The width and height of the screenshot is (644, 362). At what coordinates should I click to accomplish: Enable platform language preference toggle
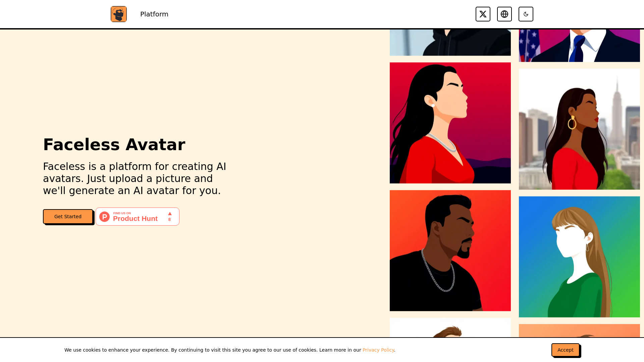tap(504, 14)
